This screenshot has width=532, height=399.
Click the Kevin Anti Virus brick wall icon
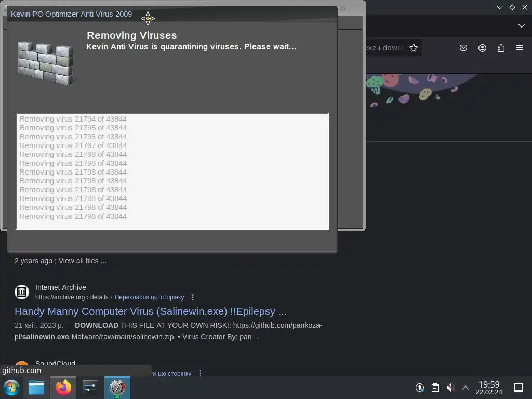point(46,63)
